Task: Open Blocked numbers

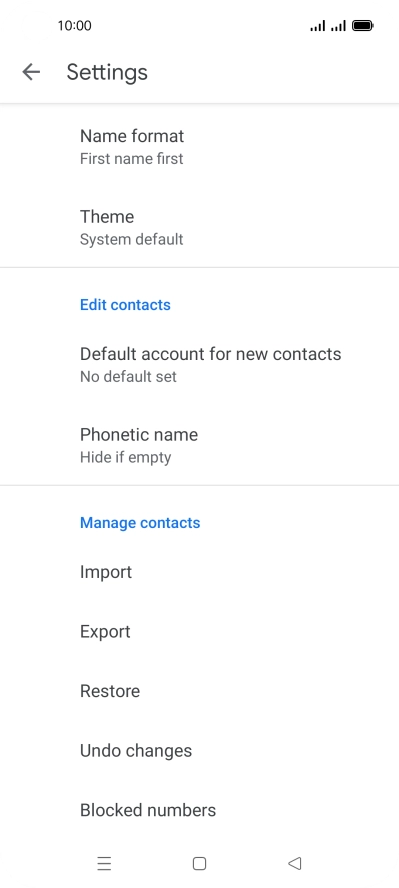Action: point(199,810)
